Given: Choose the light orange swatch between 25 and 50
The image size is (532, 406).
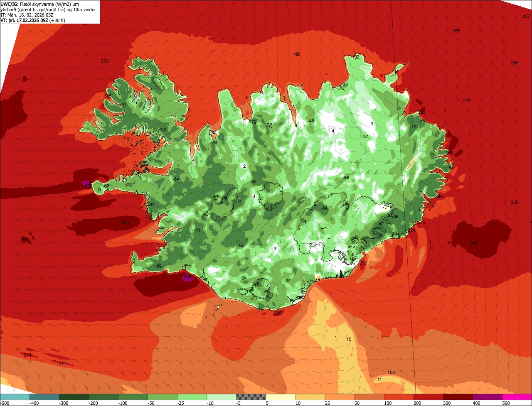Looking at the screenshot, I should pyautogui.click(x=340, y=397).
